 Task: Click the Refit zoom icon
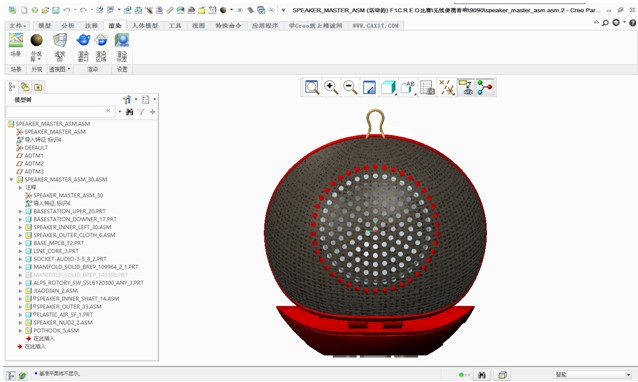[312, 87]
